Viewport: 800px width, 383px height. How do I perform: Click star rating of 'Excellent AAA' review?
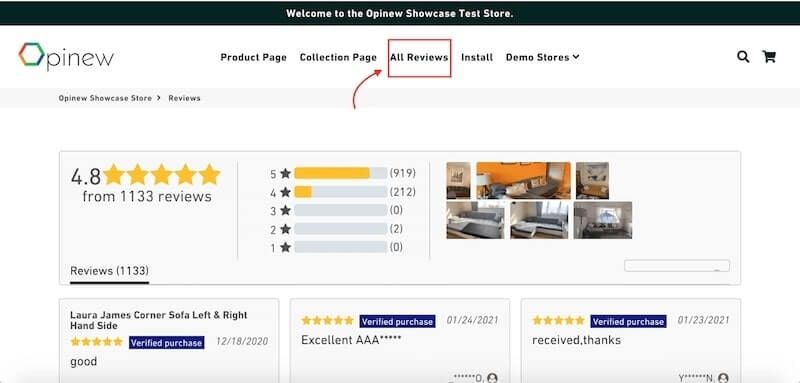click(328, 321)
